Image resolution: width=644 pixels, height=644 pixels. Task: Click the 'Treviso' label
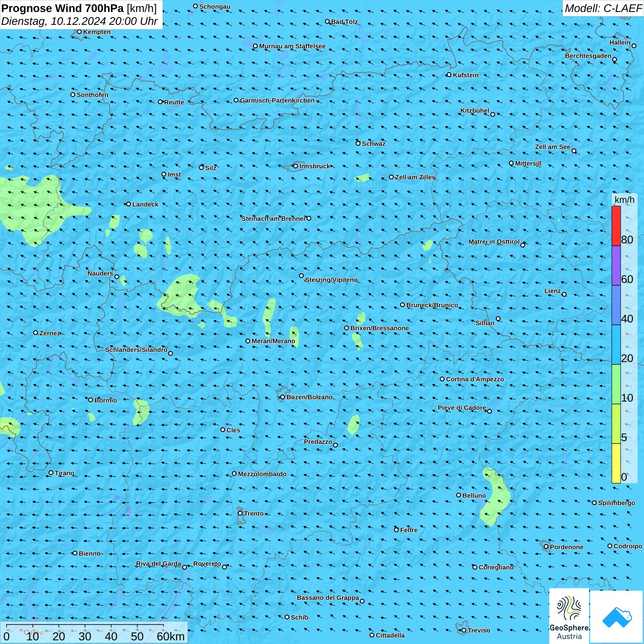pyautogui.click(x=478, y=630)
